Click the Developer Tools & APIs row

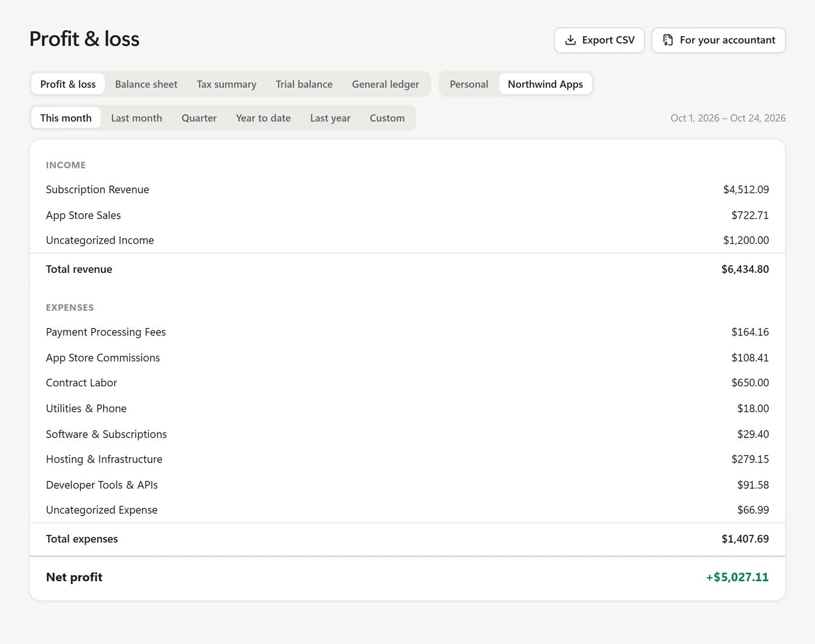coord(408,485)
